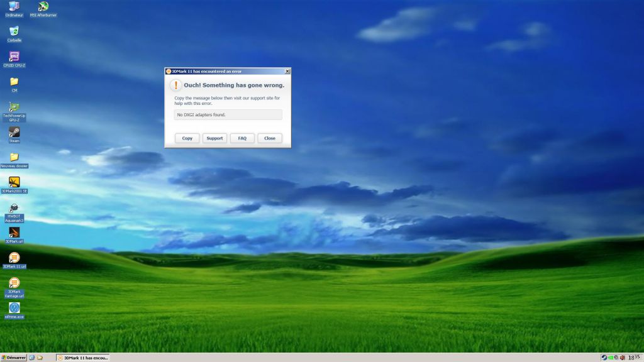This screenshot has width=644, height=362.
Task: Select the CPUID CPU-Z shortcut
Action: (14, 59)
